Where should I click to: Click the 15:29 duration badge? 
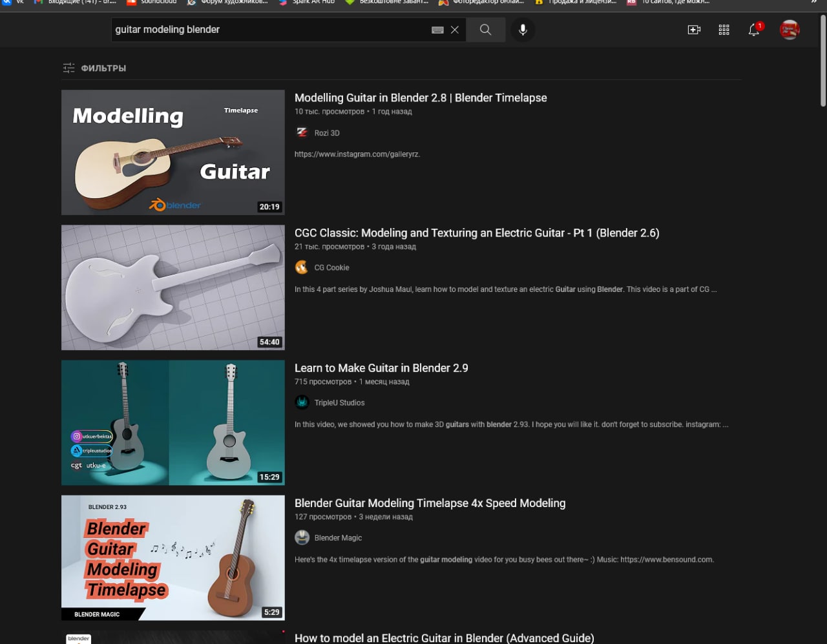click(x=269, y=477)
